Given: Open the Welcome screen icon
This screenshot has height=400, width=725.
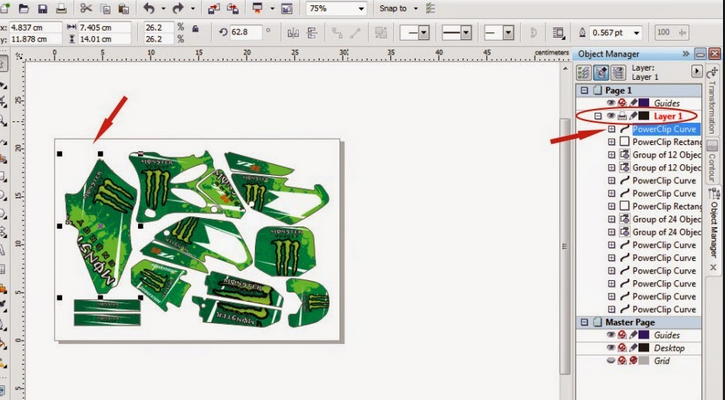Looking at the screenshot, I should click(x=287, y=8).
